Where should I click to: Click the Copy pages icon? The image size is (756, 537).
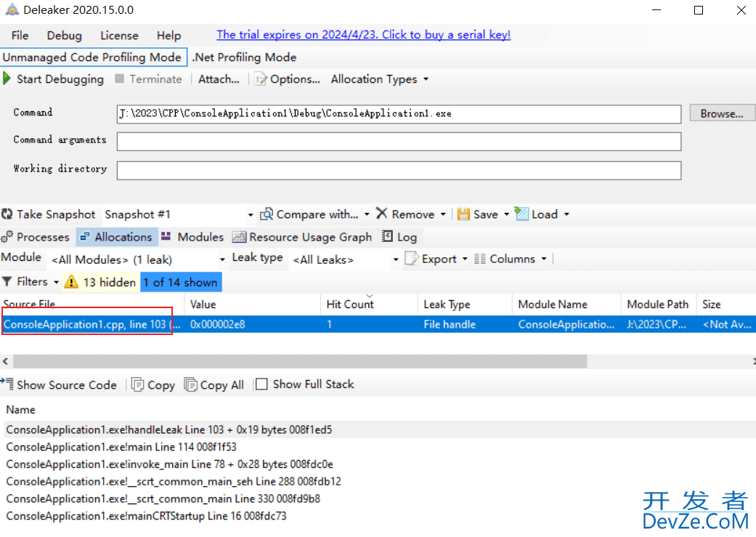click(x=137, y=384)
